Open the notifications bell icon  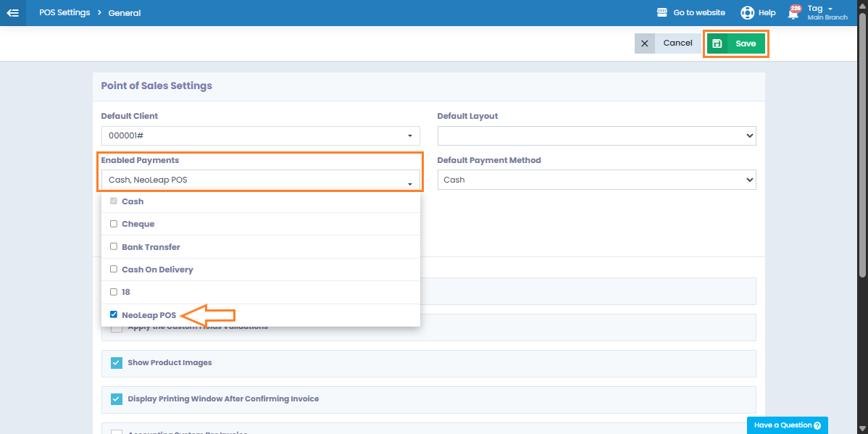[793, 13]
